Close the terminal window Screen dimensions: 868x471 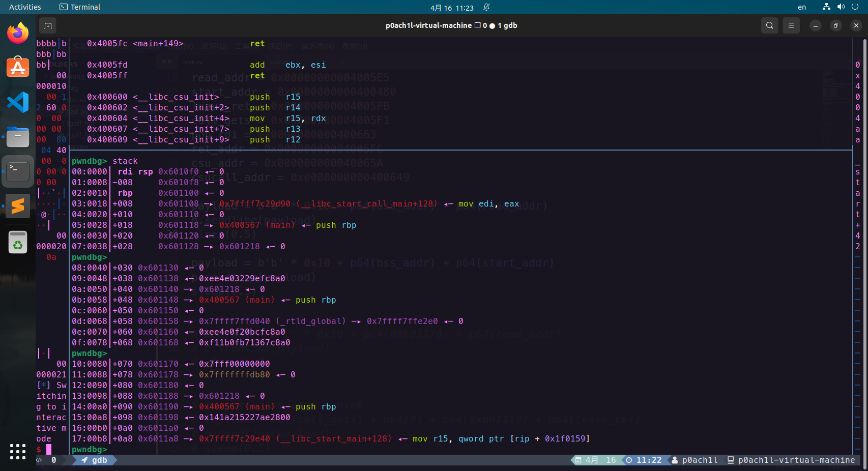(x=856, y=25)
